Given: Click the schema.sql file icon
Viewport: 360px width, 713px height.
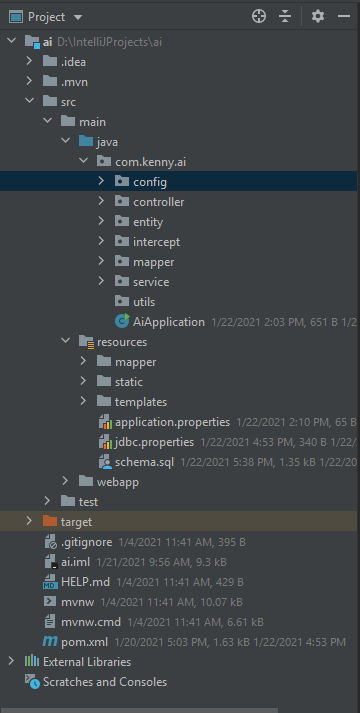Looking at the screenshot, I should [x=105, y=462].
